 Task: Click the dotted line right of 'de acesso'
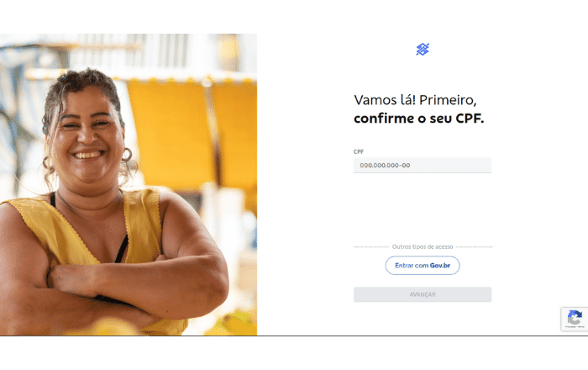point(474,247)
